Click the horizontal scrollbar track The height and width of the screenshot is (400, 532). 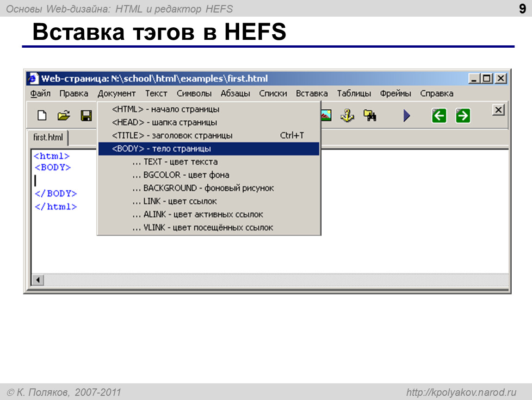pos(276,280)
